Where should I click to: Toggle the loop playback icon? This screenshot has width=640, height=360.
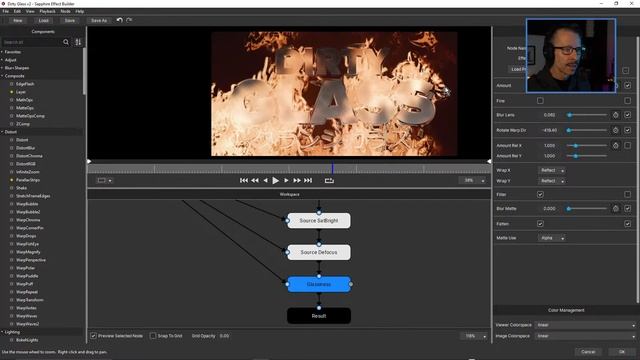coord(329,180)
